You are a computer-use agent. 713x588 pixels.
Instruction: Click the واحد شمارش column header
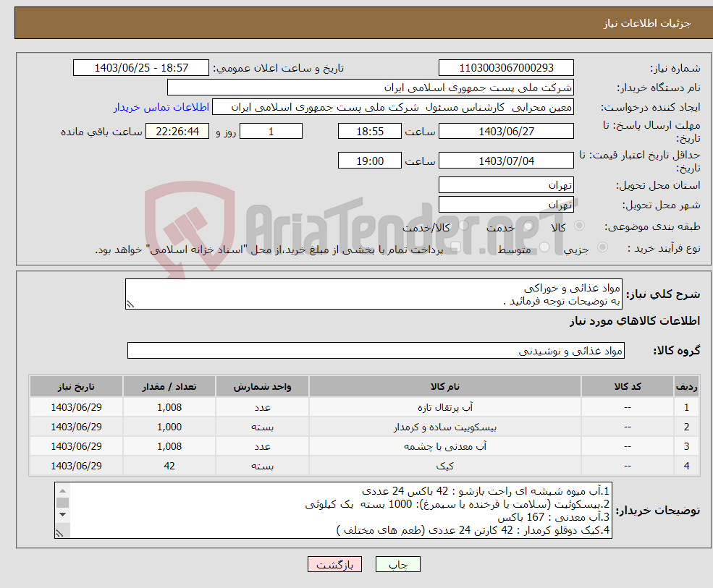[262, 387]
